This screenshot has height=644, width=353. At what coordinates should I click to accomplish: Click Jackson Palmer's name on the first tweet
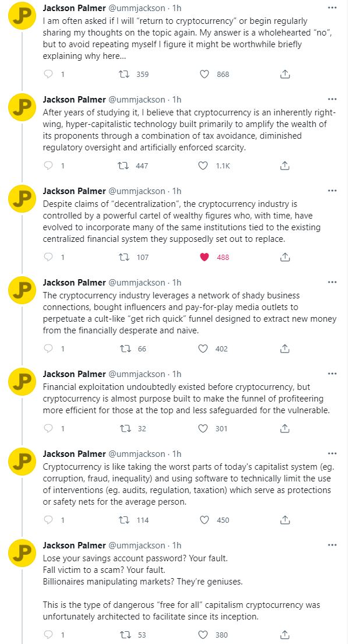(x=73, y=9)
